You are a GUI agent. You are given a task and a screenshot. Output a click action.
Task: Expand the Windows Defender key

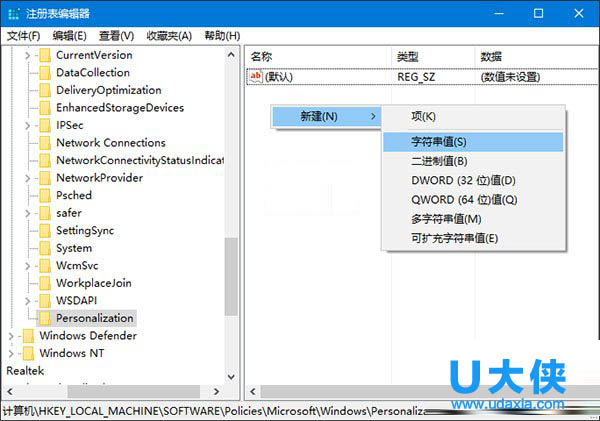[x=11, y=336]
